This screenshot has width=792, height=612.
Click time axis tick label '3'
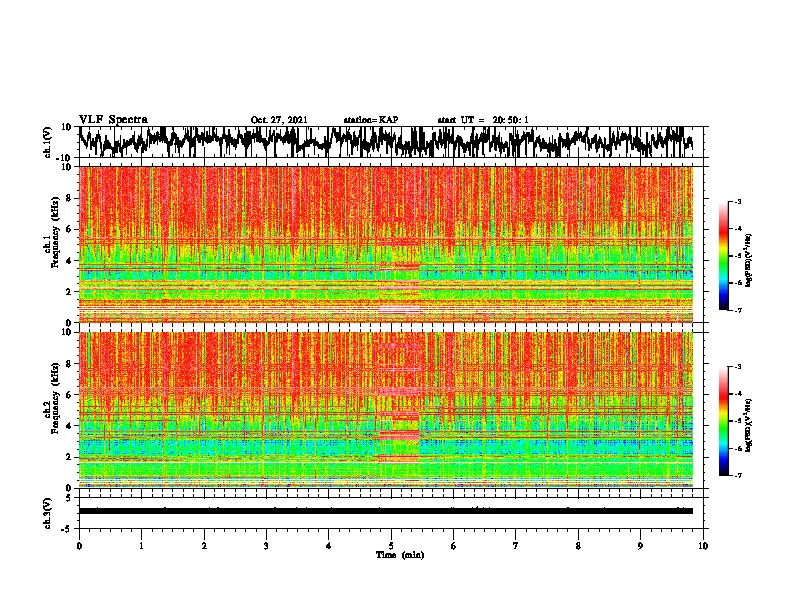[266, 546]
